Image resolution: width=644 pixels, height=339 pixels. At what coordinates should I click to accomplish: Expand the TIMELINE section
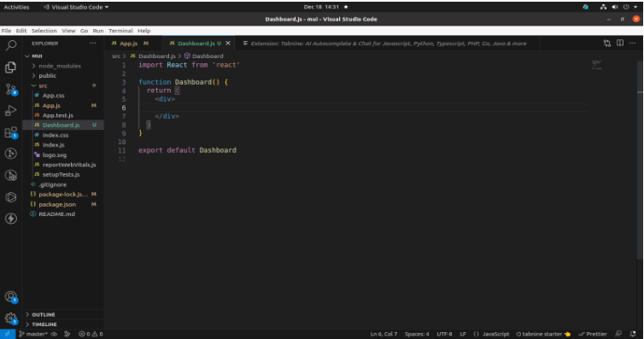pyautogui.click(x=44, y=324)
